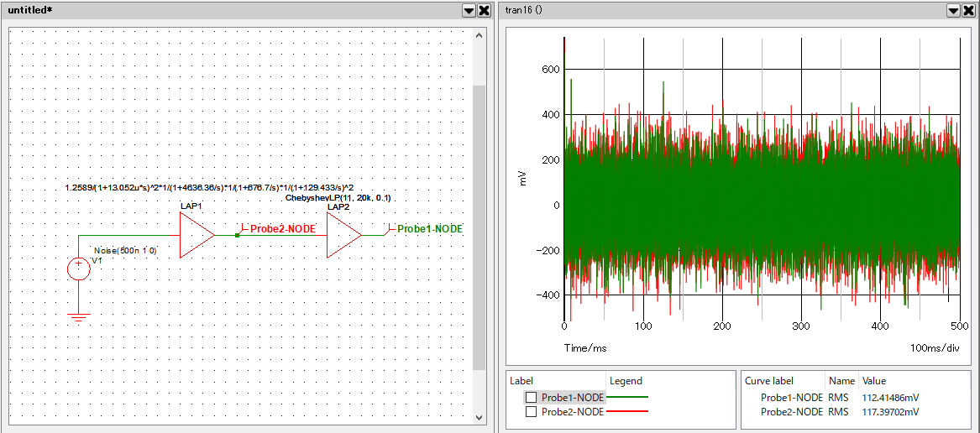The image size is (980, 433).
Task: Select the ground symbol below V1
Action: 78,317
